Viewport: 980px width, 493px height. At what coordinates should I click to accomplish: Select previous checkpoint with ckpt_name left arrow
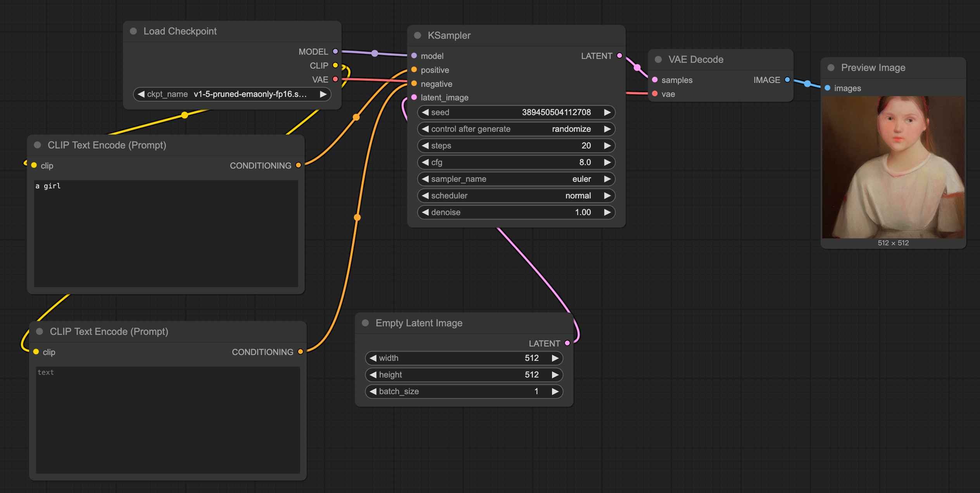[141, 94]
